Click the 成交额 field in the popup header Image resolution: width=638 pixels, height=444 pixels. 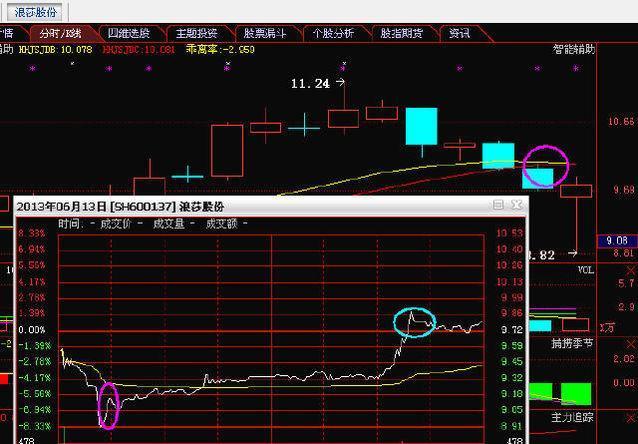pyautogui.click(x=226, y=223)
